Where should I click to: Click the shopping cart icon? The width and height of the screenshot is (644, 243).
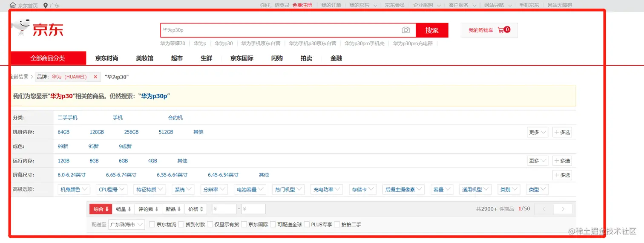[501, 30]
